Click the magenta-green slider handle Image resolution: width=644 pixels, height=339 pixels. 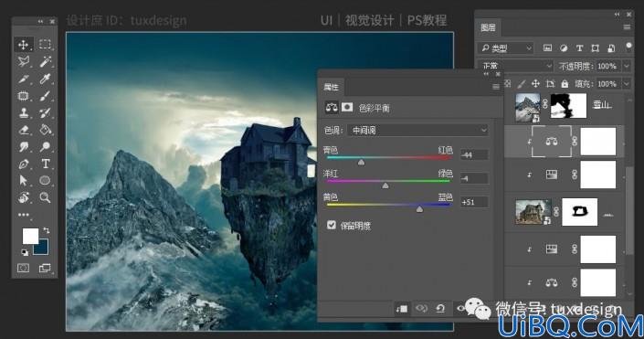point(385,185)
